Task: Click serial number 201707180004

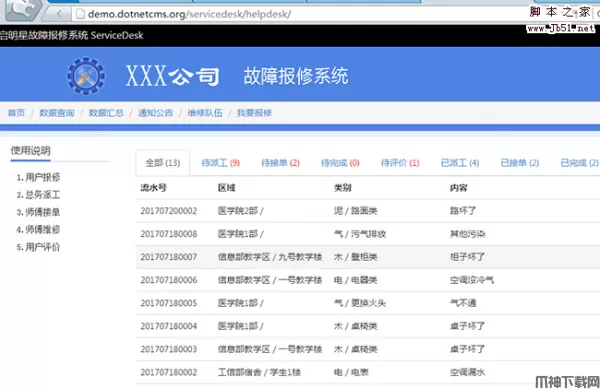Action: (169, 326)
